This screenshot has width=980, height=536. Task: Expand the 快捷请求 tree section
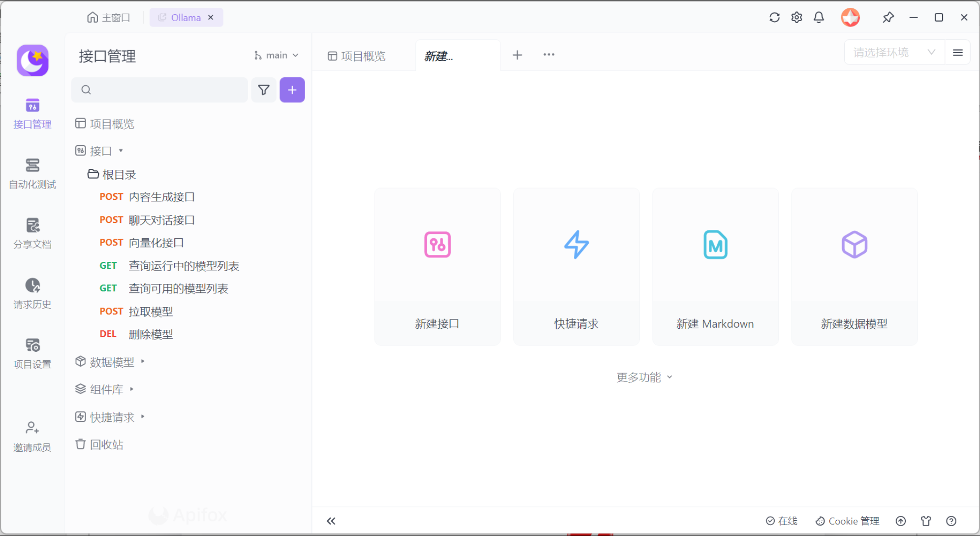point(143,417)
